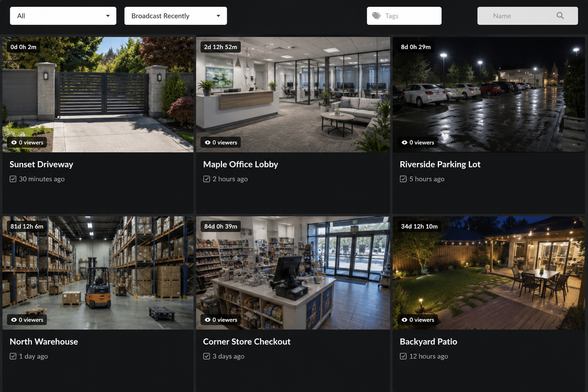Viewport: 588px width, 392px height.
Task: Click the eye icon on Backyard Patio thumbnail
Action: [x=405, y=320]
